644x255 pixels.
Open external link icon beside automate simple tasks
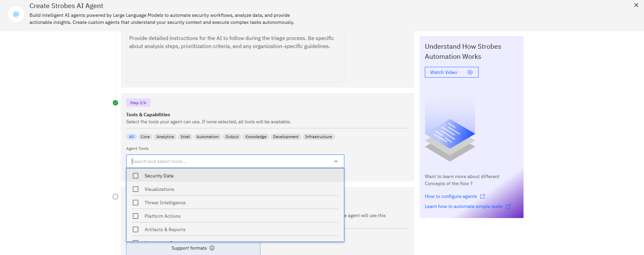[x=508, y=206]
